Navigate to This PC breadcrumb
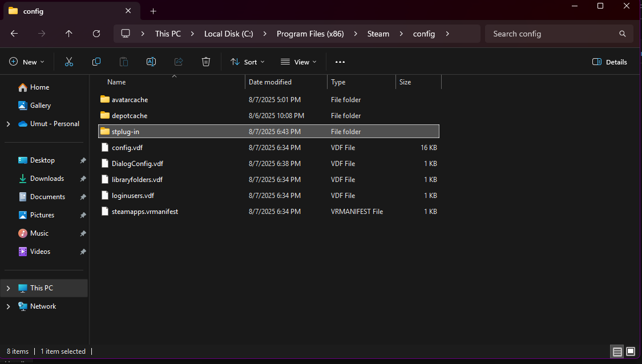Viewport: 642px width, 364px height. (x=168, y=34)
